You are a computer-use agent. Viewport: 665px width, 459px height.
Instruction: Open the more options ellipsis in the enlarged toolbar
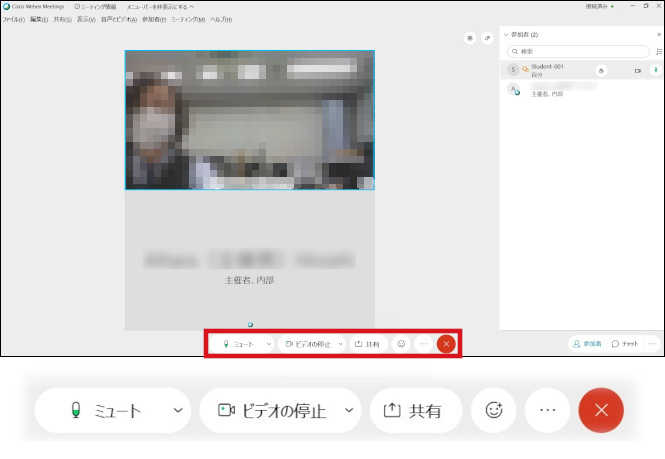547,410
